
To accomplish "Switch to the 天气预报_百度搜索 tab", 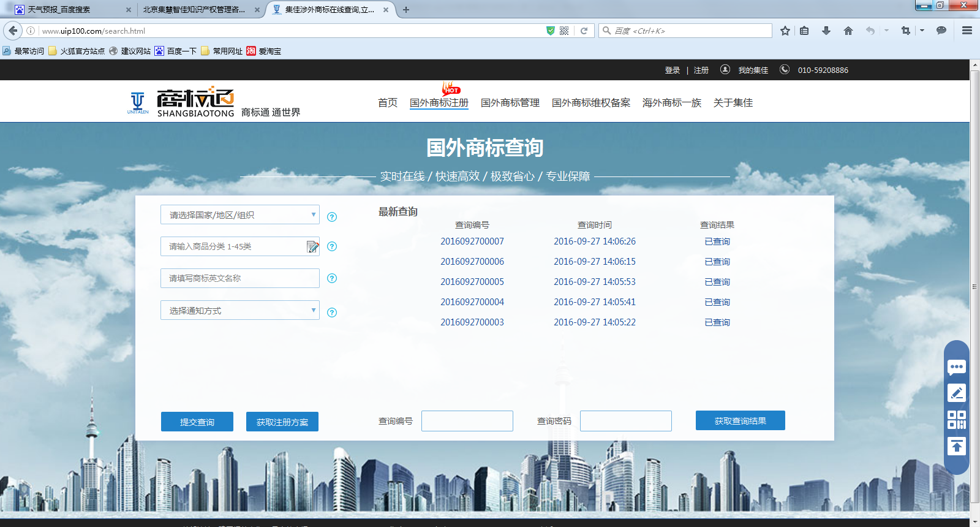I will pyautogui.click(x=67, y=10).
